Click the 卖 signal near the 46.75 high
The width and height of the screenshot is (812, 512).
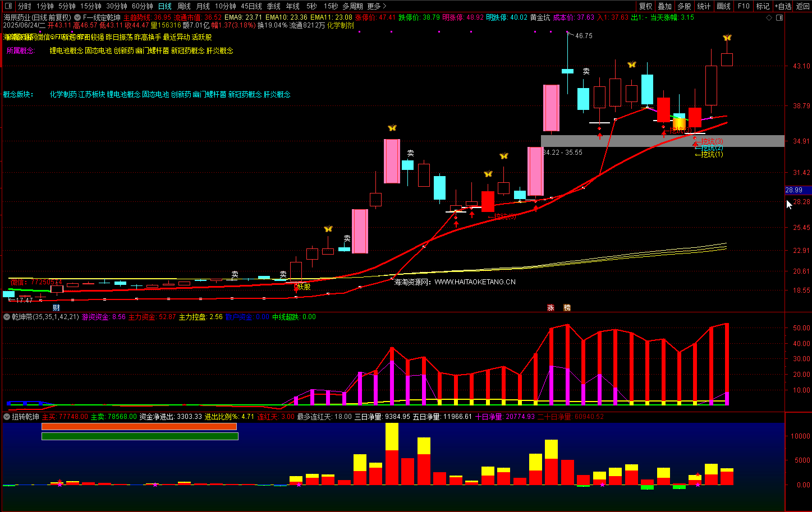click(586, 72)
